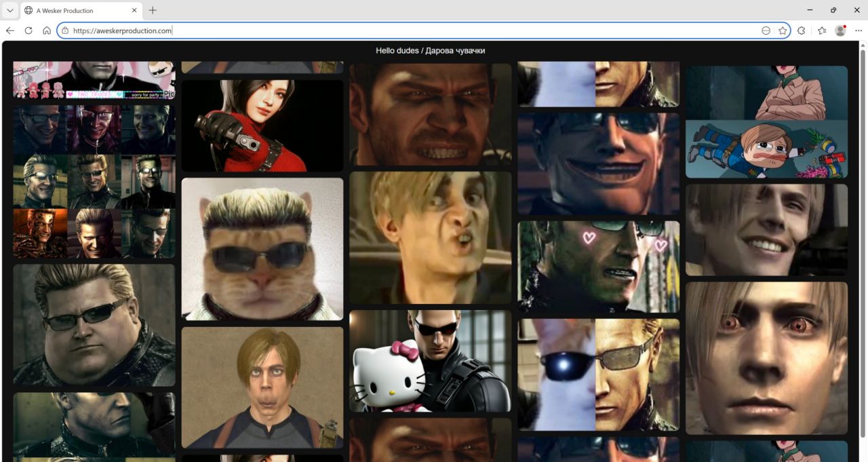
Task: Open the user profile avatar
Action: click(x=840, y=31)
